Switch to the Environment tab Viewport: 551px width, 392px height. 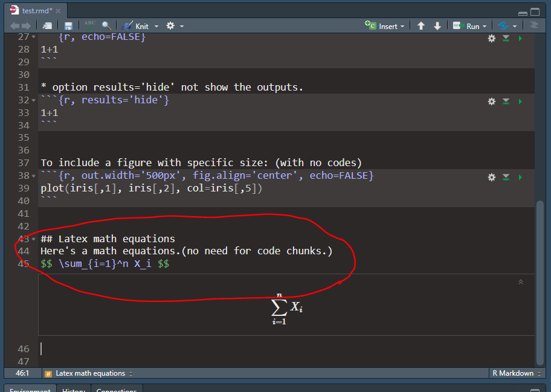[x=30, y=390]
